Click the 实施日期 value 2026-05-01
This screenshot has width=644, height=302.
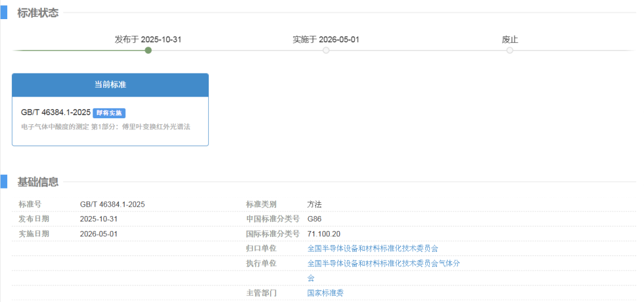(x=98, y=234)
